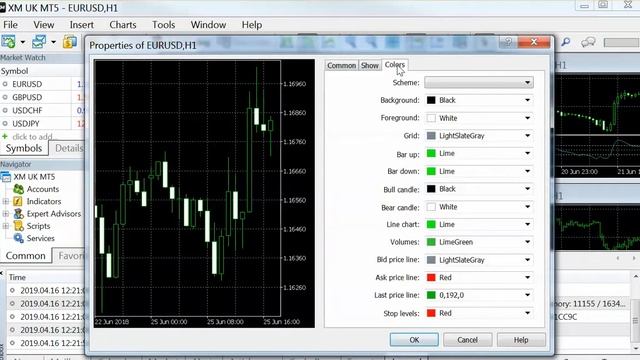This screenshot has width=640, height=360.
Task: Click the black Background color swatch
Action: click(x=431, y=100)
